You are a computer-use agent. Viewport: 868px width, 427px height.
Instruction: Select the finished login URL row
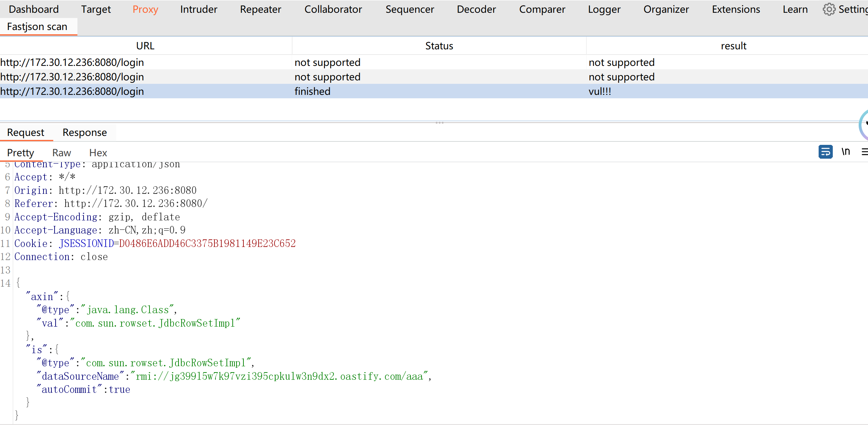coord(434,91)
